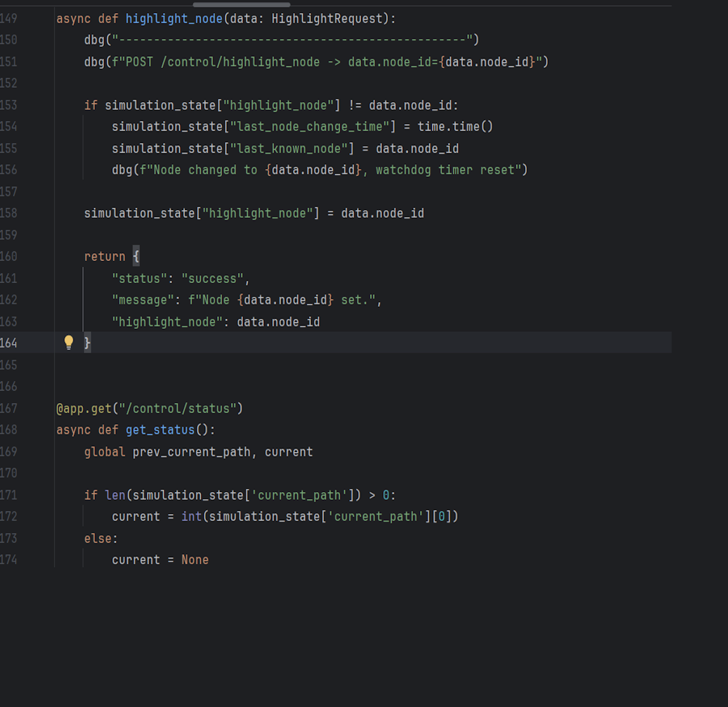This screenshot has width=728, height=707.
Task: Click the yellow lightbulb quick-fix icon
Action: pyautogui.click(x=69, y=342)
